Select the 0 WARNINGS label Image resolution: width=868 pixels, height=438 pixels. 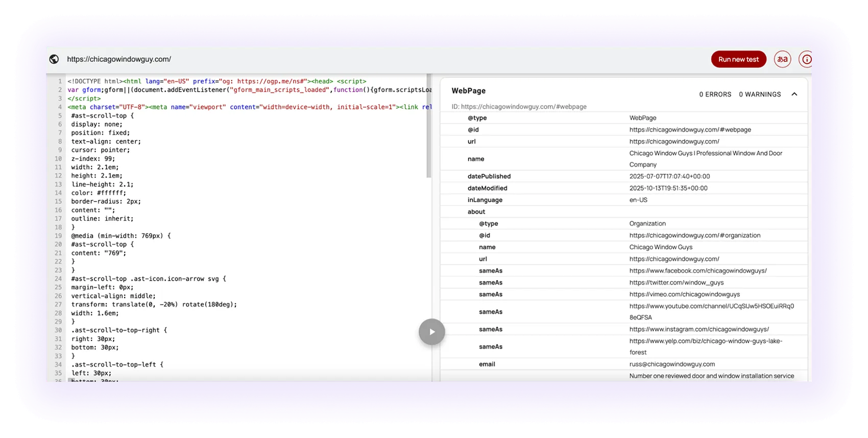pos(760,95)
